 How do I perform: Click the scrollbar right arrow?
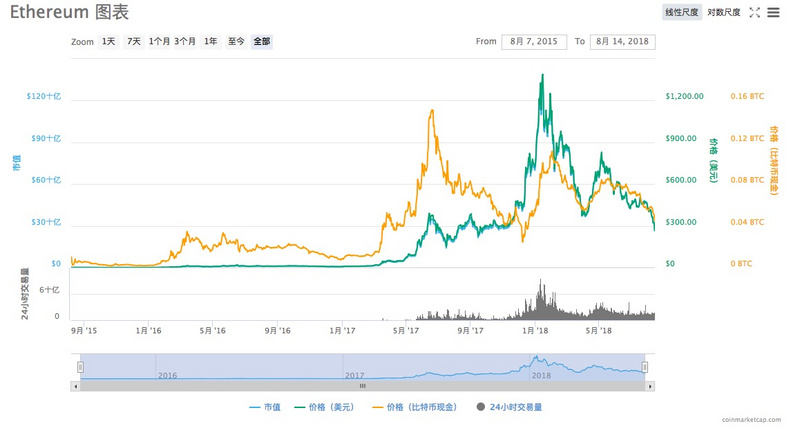[650, 386]
